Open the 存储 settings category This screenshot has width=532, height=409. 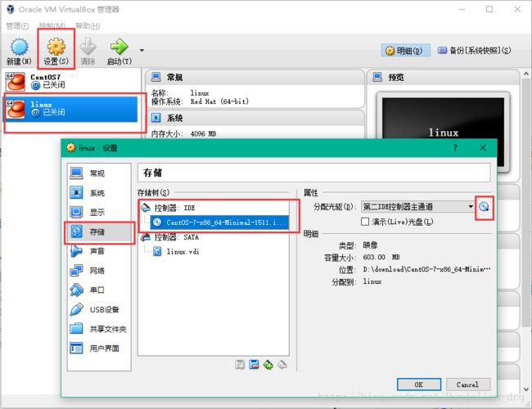(99, 231)
